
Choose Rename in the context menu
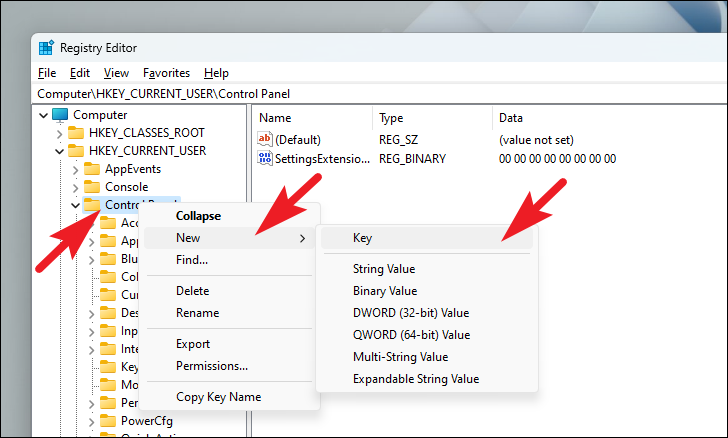pos(230,313)
